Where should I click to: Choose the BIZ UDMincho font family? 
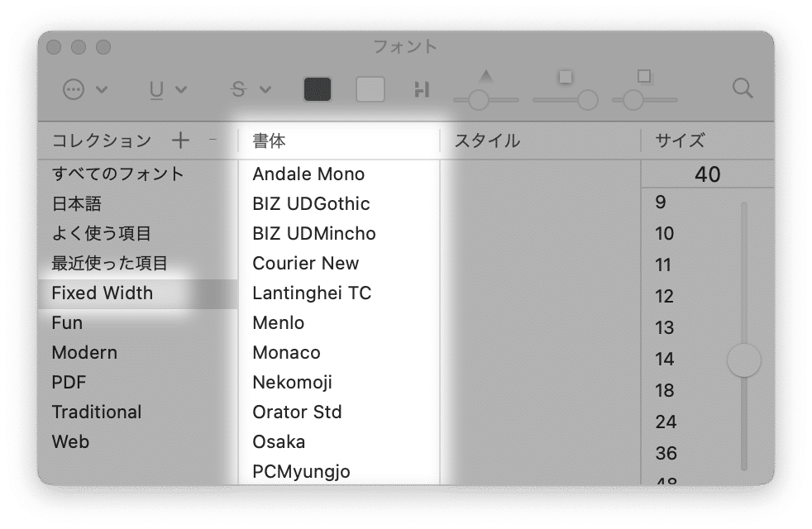(339, 233)
